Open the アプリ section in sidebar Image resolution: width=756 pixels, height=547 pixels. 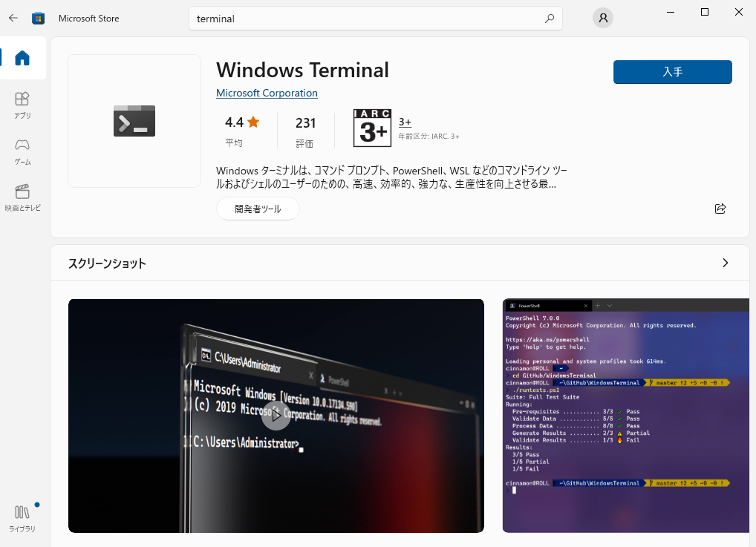[22, 105]
